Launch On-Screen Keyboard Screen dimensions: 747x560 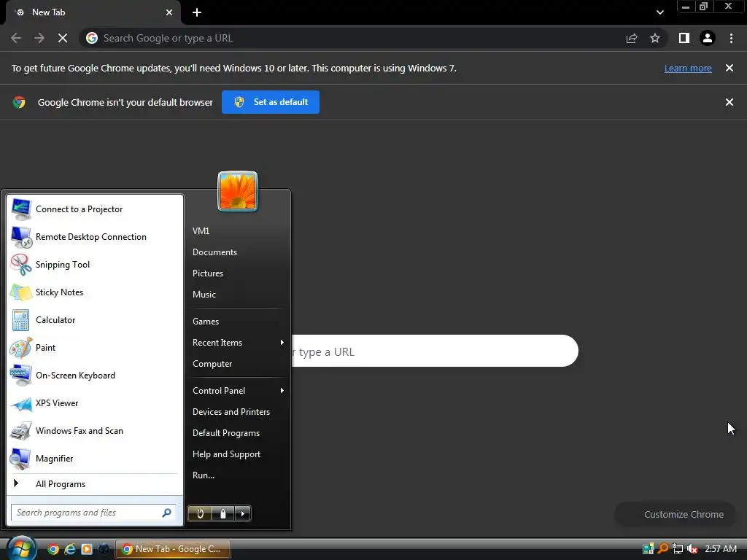[x=95, y=376]
